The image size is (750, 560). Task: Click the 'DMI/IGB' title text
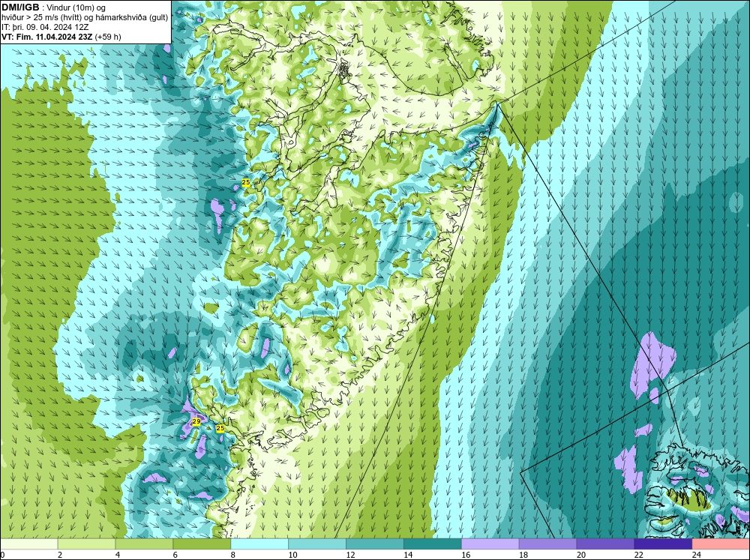point(20,7)
